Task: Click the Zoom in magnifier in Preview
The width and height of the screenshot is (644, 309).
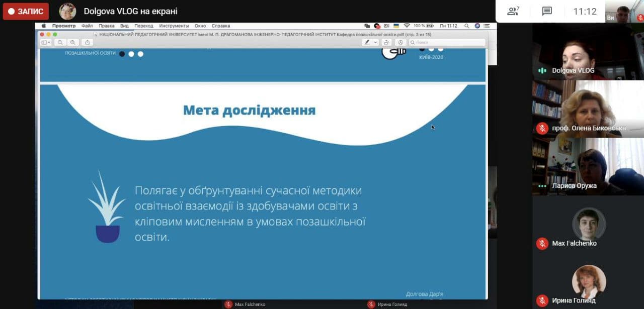Action: [73, 43]
